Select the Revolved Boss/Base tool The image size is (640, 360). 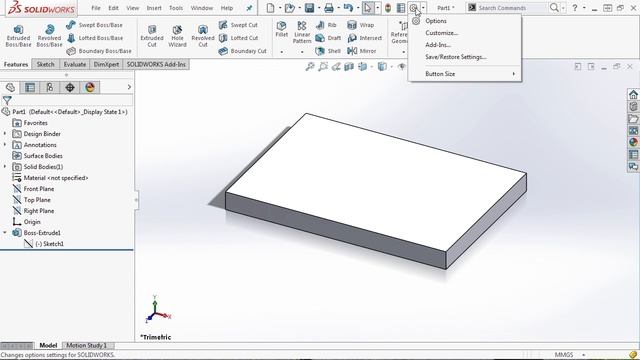[x=49, y=36]
